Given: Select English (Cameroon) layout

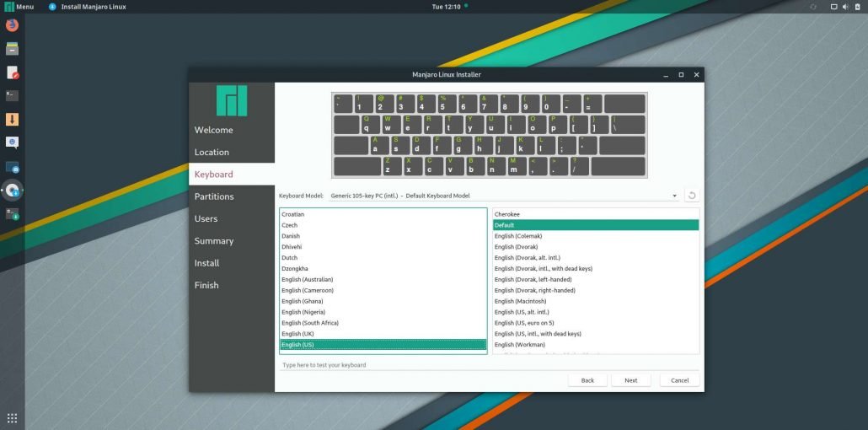Looking at the screenshot, I should (383, 290).
